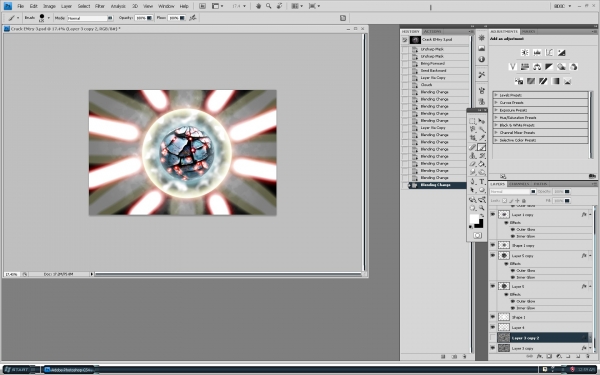Select the Eyedropper tool
The height and width of the screenshot is (375, 600).
point(482,138)
